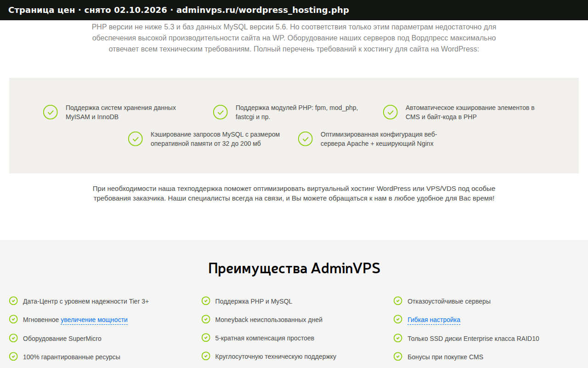Click text 5-кратная компенсация простоев
The image size is (588, 368).
pyautogui.click(x=265, y=338)
